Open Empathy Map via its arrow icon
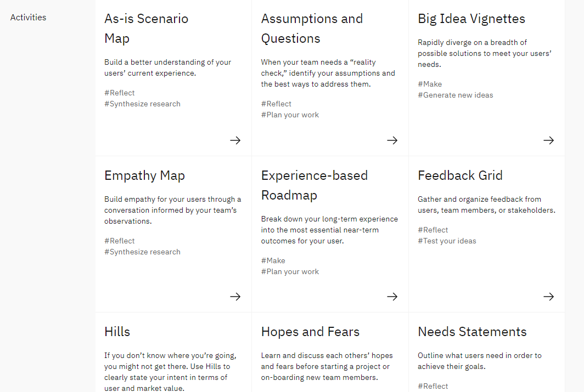 point(235,297)
